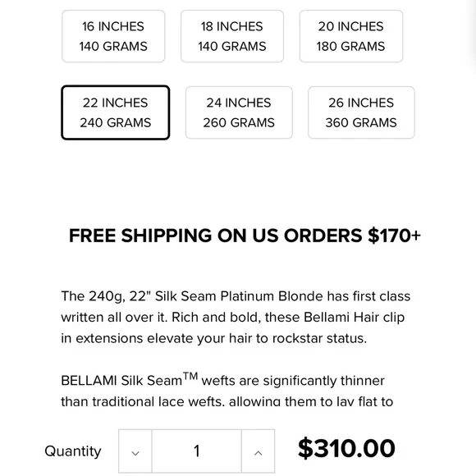Click the quantity input field showing 1

point(197,451)
